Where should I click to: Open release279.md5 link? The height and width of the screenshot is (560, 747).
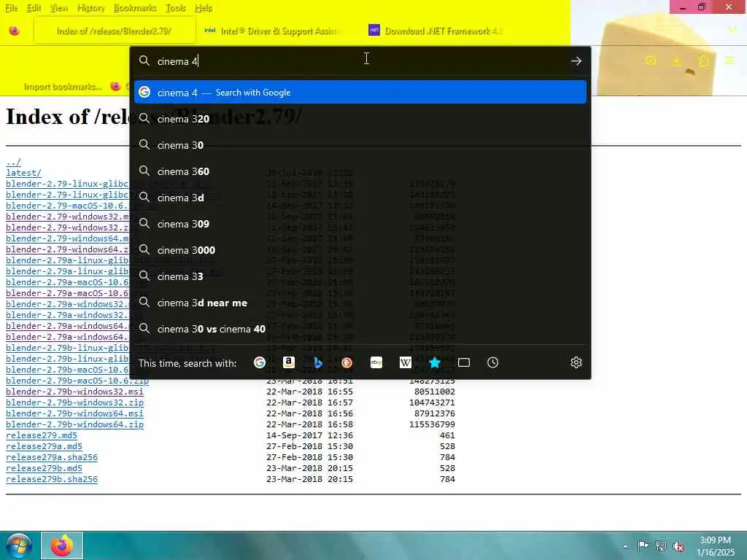(42, 435)
